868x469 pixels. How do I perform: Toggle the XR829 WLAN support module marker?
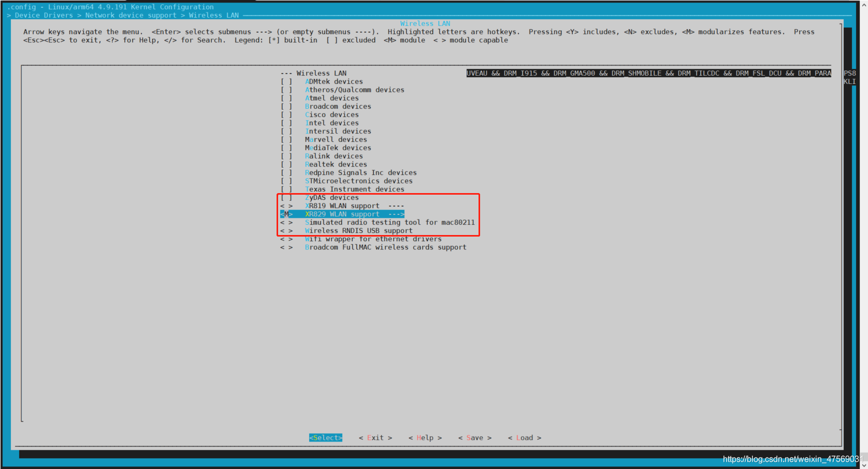coord(286,214)
